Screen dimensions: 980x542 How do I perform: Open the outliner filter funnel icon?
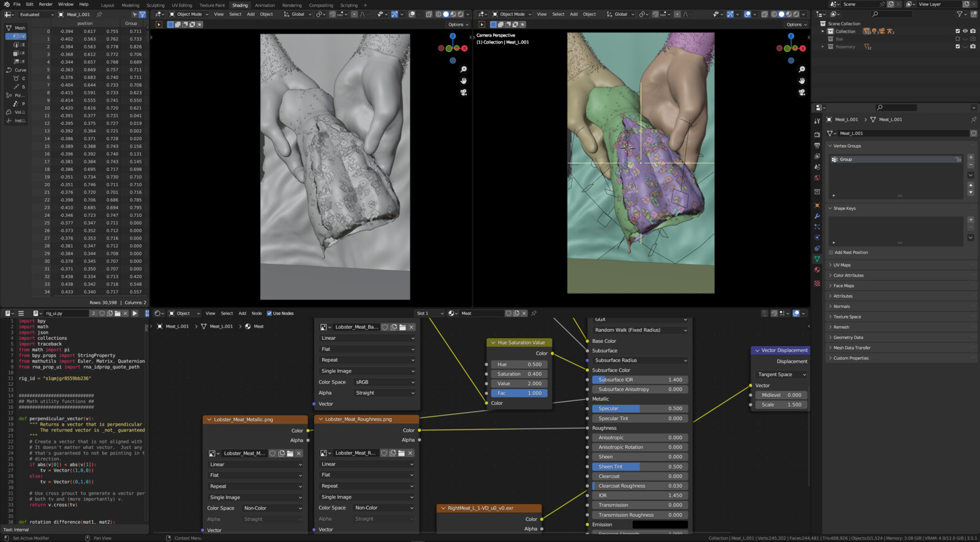tap(960, 14)
